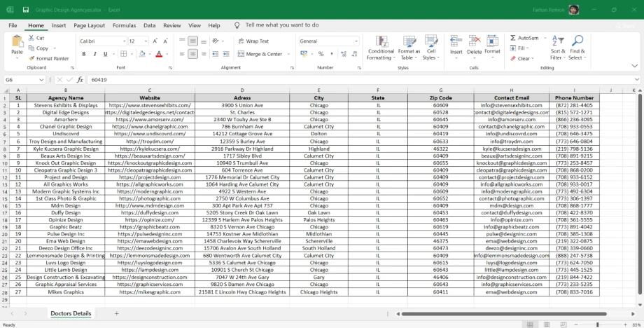Click the Find & Select magnifier icon
644x328 pixels.
point(576,41)
